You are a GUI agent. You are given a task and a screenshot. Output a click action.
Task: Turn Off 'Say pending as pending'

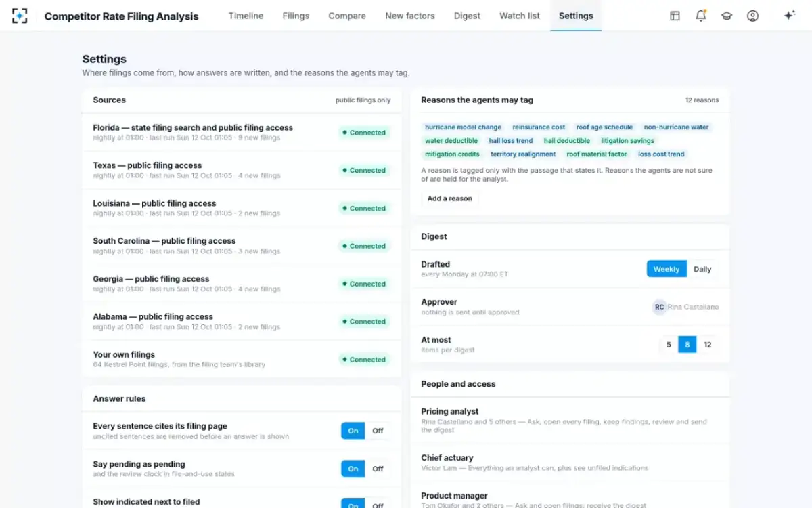(x=378, y=469)
